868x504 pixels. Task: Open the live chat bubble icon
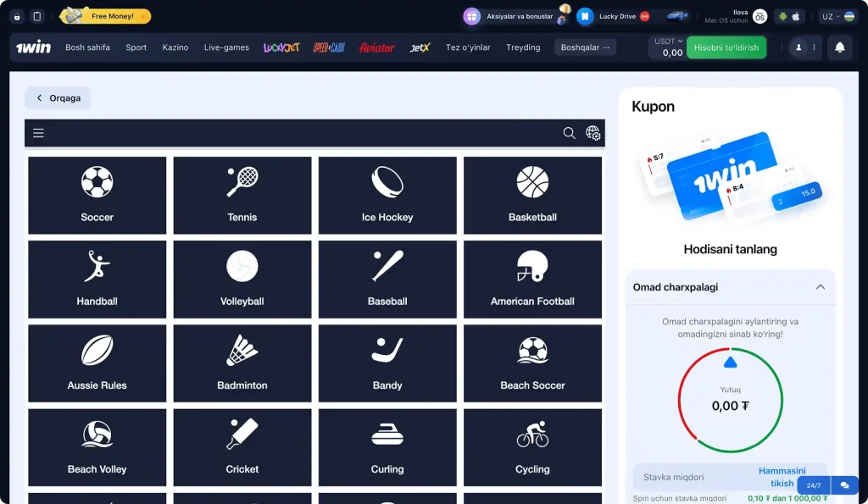tap(845, 485)
